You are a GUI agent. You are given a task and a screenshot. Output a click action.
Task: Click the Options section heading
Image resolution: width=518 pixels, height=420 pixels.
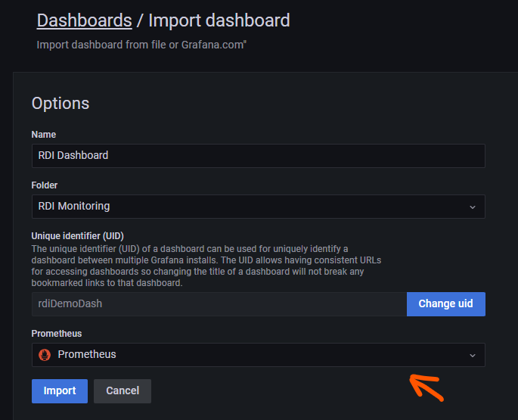(60, 104)
